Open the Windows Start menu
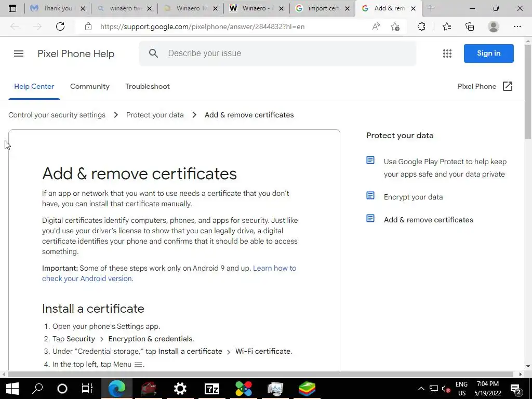 (x=12, y=389)
